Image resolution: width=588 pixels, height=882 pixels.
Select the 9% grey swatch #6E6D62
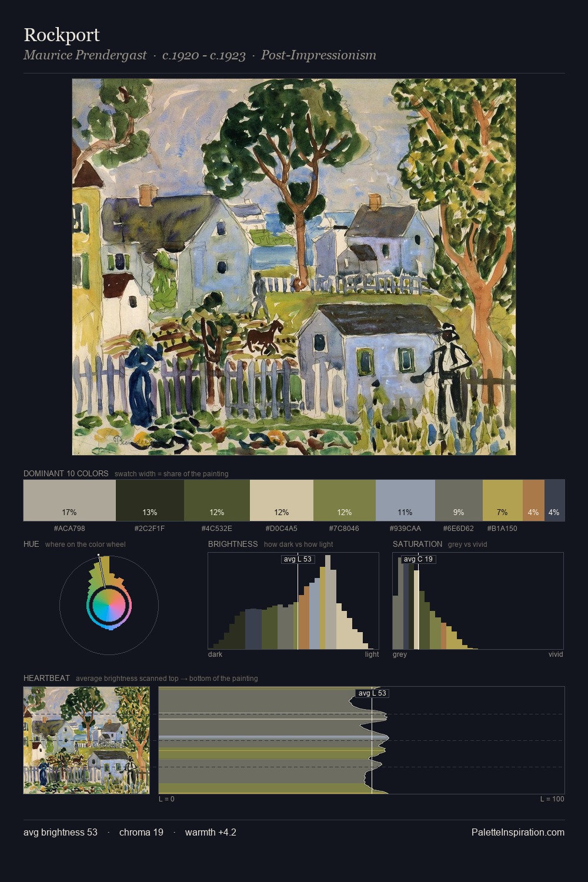459,500
